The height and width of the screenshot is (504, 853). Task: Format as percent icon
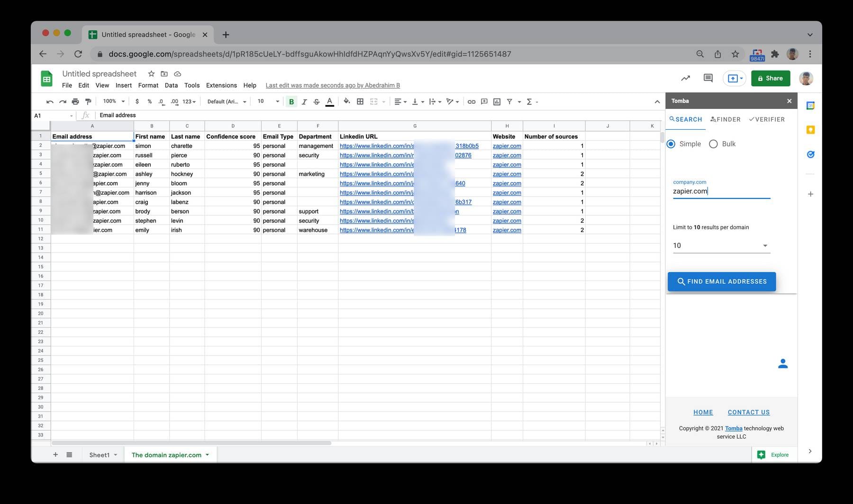click(150, 102)
